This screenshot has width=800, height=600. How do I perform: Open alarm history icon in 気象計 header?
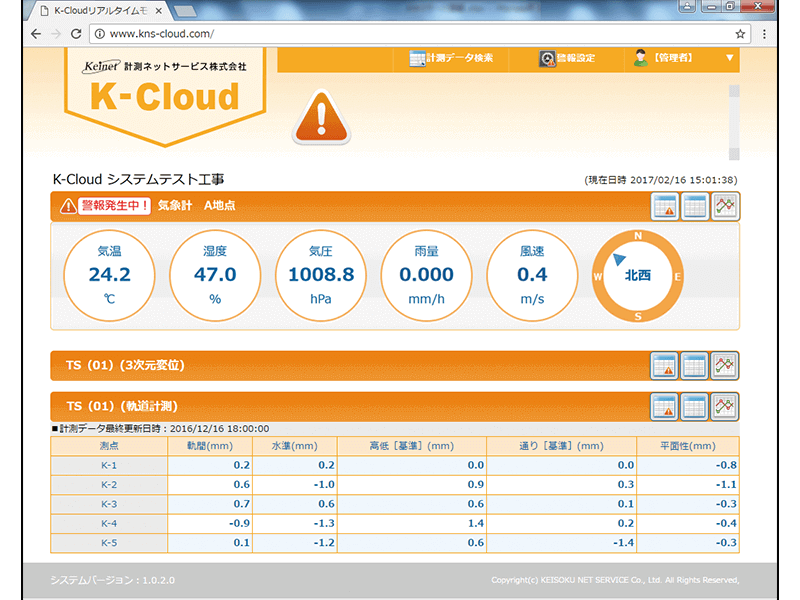coord(665,206)
